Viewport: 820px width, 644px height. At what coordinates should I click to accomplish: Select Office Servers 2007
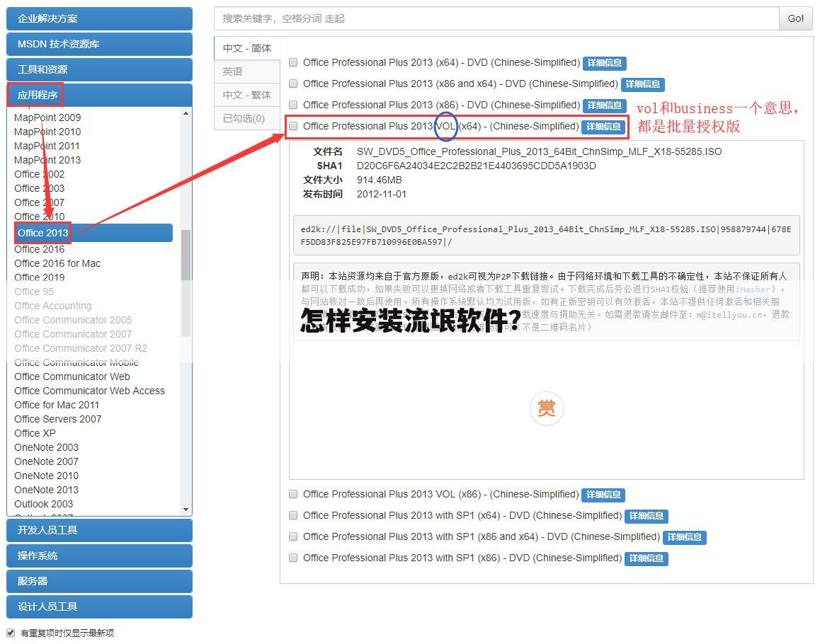(x=57, y=419)
